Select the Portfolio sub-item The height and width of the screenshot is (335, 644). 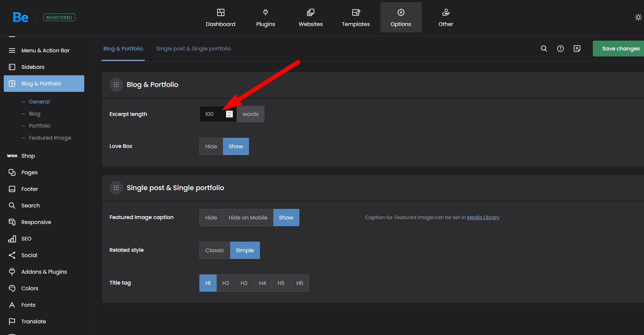click(x=39, y=126)
